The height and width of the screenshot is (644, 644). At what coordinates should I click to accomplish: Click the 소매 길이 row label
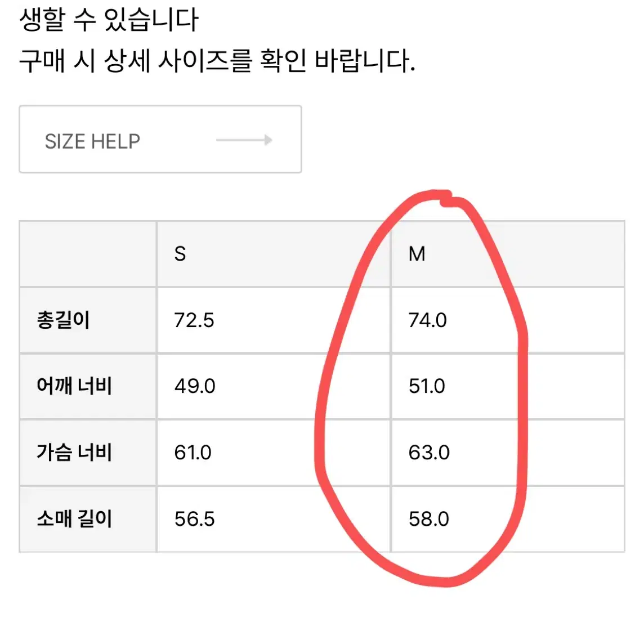click(x=74, y=518)
